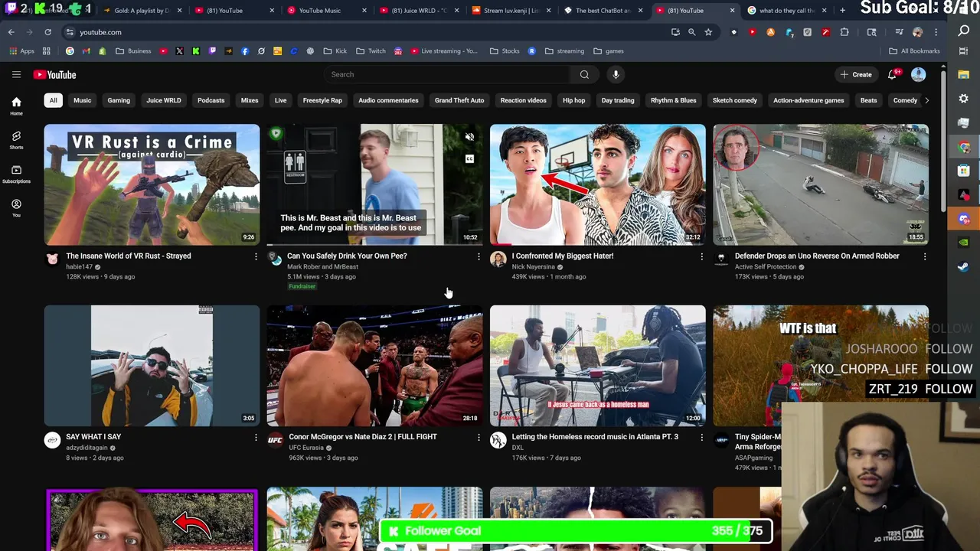980x551 pixels.
Task: Open the Fundraiser badge link
Action: coord(302,286)
